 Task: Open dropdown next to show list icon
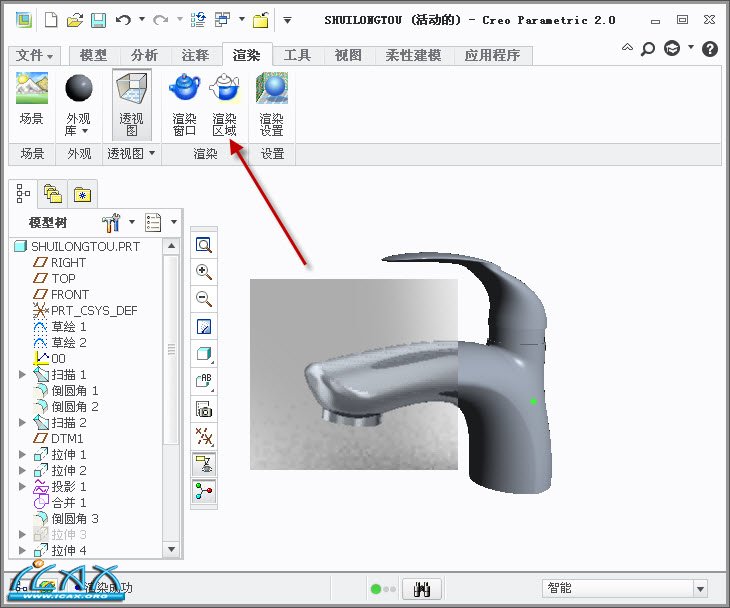[x=174, y=222]
